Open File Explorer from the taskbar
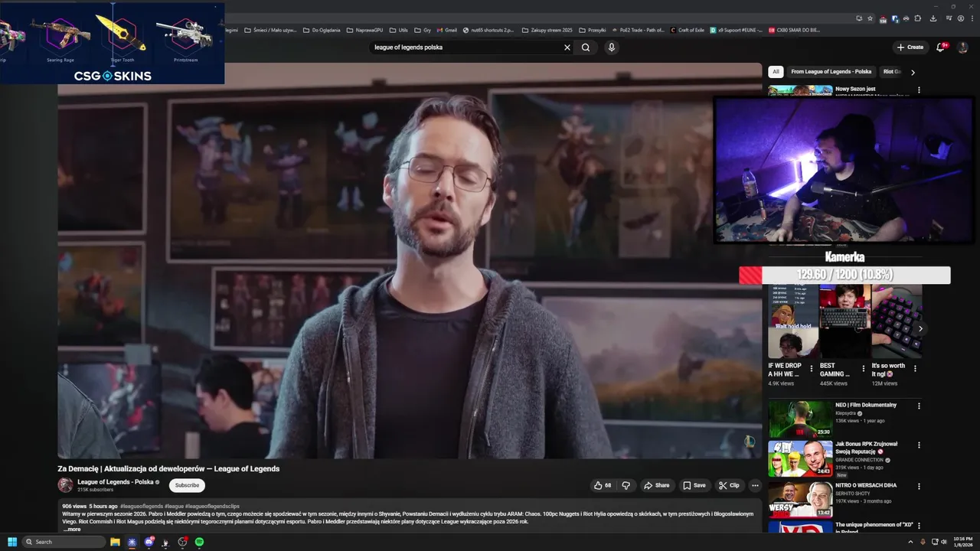The height and width of the screenshot is (551, 980). [x=115, y=542]
